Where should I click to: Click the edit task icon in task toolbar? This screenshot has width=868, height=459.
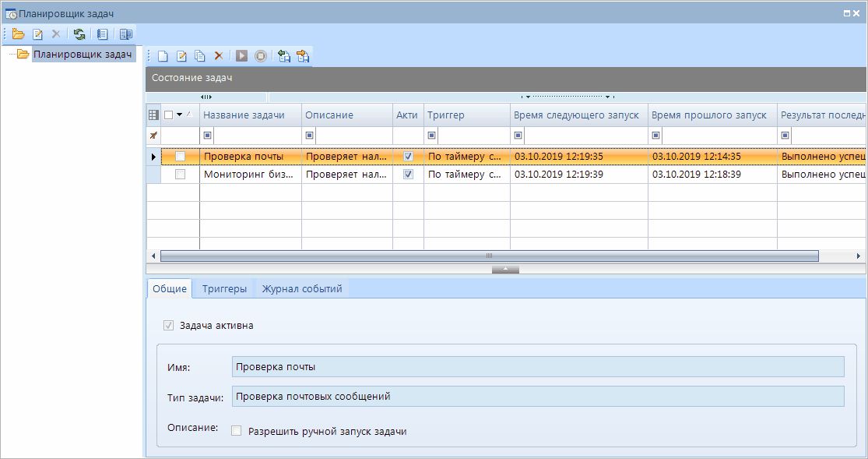tap(181, 56)
